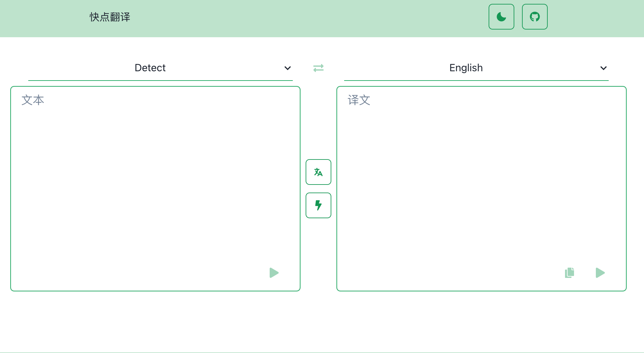The width and height of the screenshot is (644, 353).
Task: Play audio of the translated text
Action: (600, 273)
